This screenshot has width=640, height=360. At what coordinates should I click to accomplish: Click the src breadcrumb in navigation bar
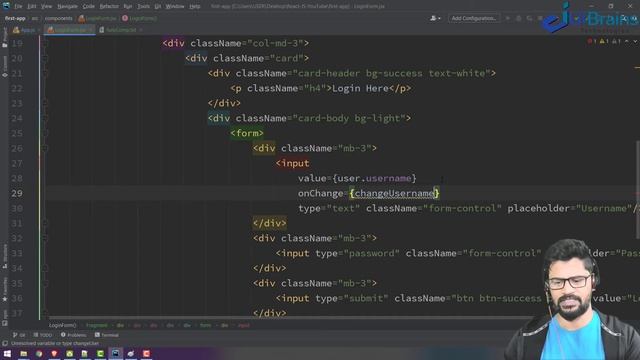pos(35,18)
